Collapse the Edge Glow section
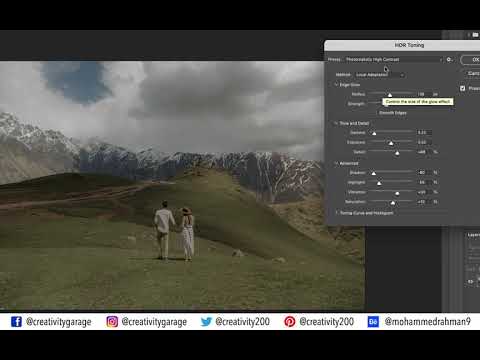 pos(336,85)
